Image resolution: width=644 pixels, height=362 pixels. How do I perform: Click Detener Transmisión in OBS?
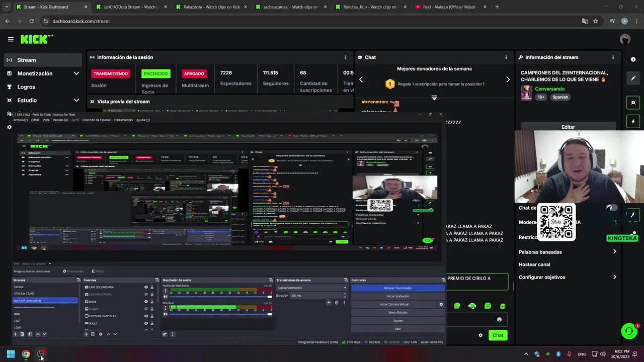(x=398, y=288)
